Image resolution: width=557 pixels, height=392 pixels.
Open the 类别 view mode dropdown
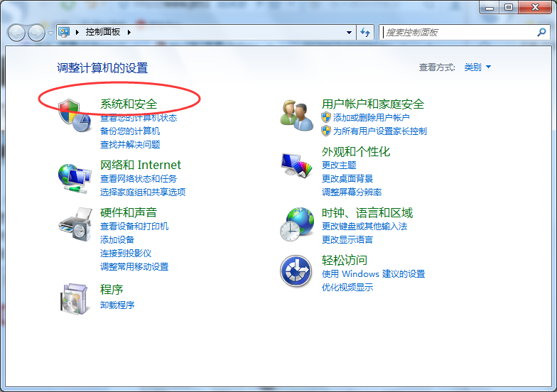pos(477,67)
